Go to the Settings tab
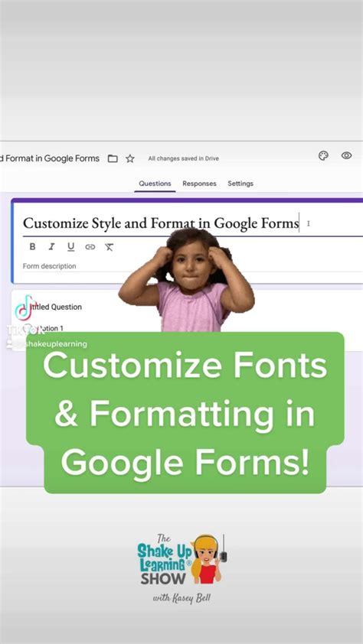363x644 pixels. (x=240, y=184)
